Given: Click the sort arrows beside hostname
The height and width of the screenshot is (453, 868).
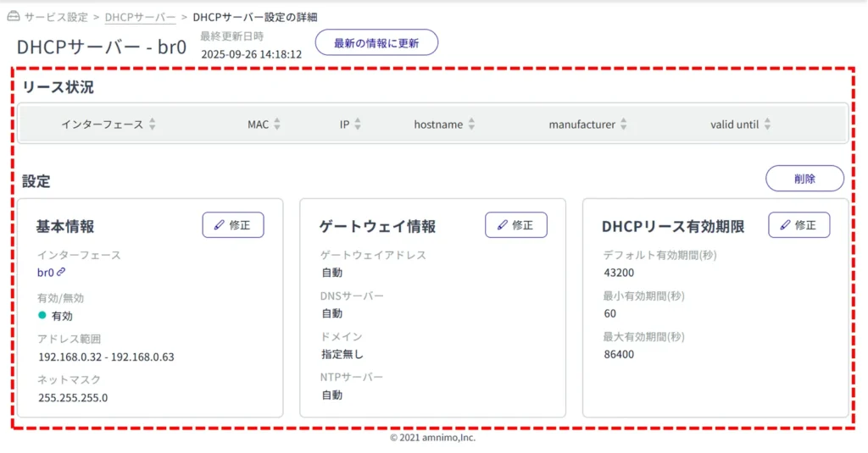Looking at the screenshot, I should point(471,124).
